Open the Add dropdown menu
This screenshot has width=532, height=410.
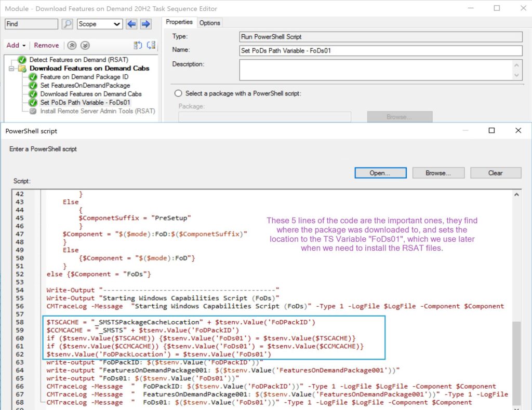[x=16, y=46]
